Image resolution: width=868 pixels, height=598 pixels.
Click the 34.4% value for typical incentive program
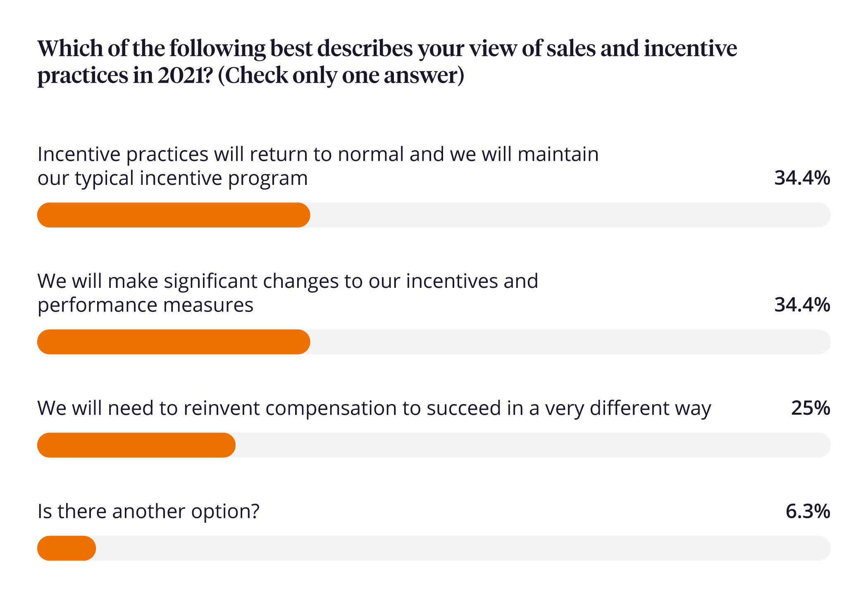(801, 178)
